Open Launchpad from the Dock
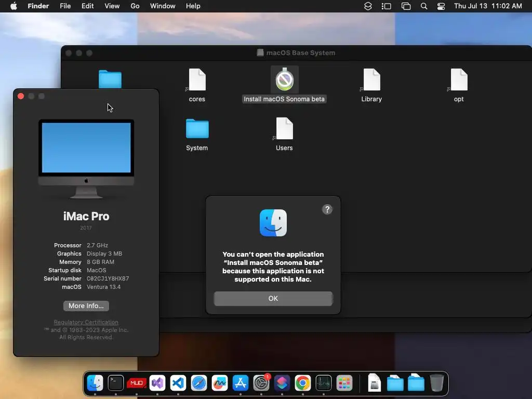This screenshot has height=399, width=532. click(344, 383)
